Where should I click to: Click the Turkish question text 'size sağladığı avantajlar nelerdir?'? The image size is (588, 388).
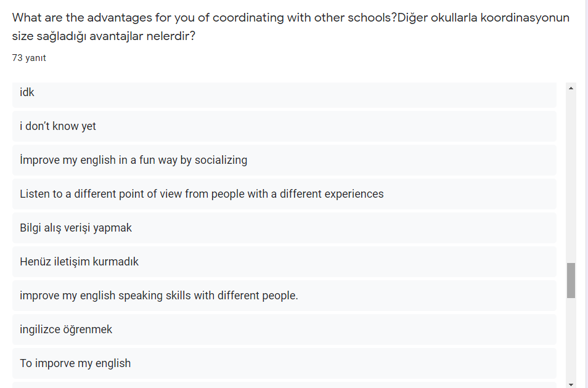(104, 36)
